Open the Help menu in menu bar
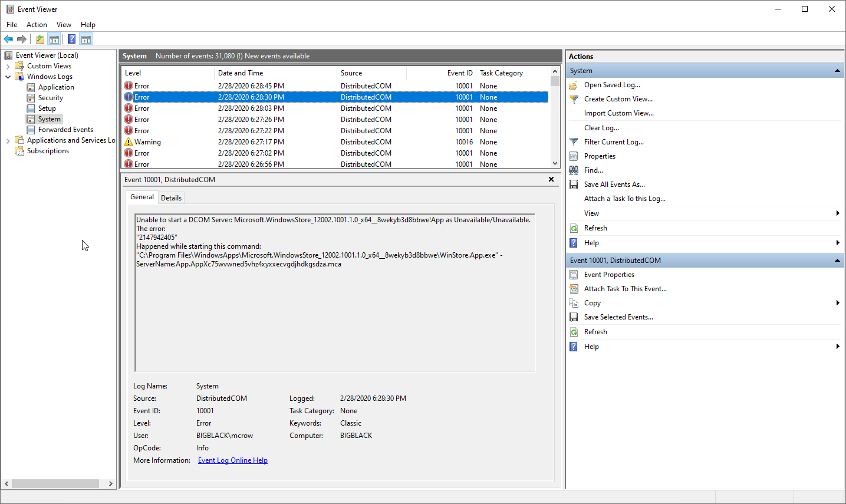This screenshot has height=504, width=846. pos(88,25)
